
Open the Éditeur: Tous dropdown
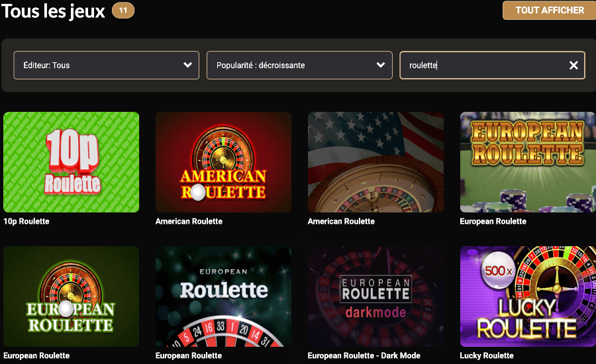(x=107, y=66)
